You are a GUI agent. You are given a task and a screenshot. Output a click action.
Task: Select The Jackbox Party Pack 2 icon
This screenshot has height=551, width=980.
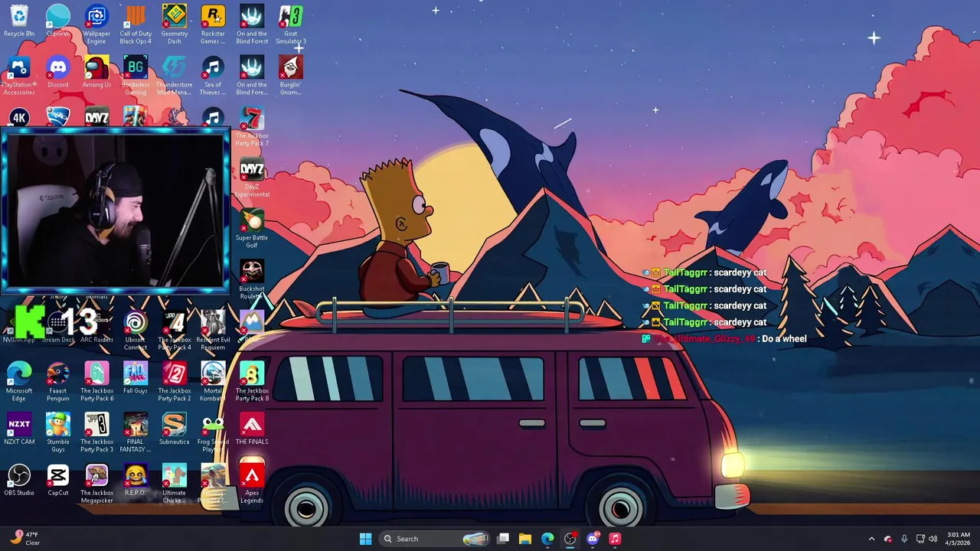pos(174,382)
